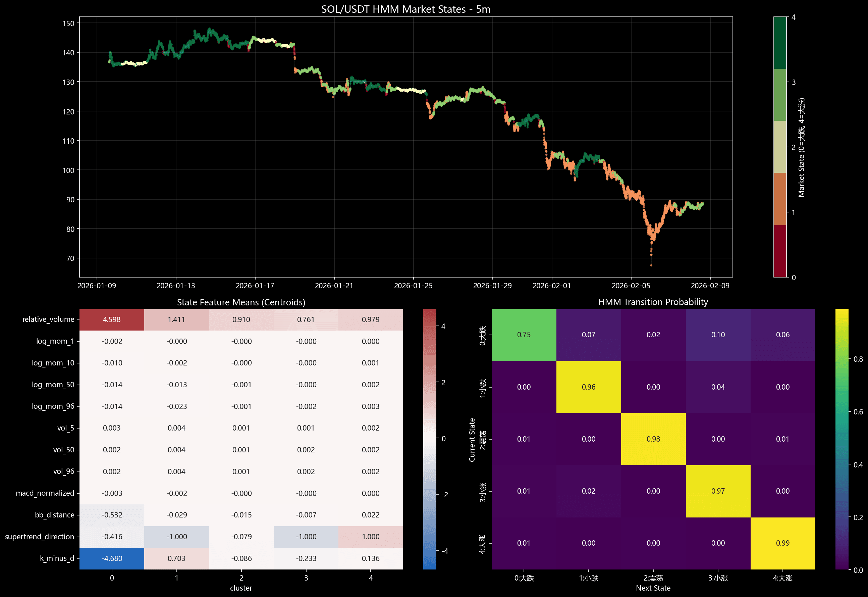Click the -4.680 k_minus_d heatmap cell
868x597 pixels.
tap(111, 558)
